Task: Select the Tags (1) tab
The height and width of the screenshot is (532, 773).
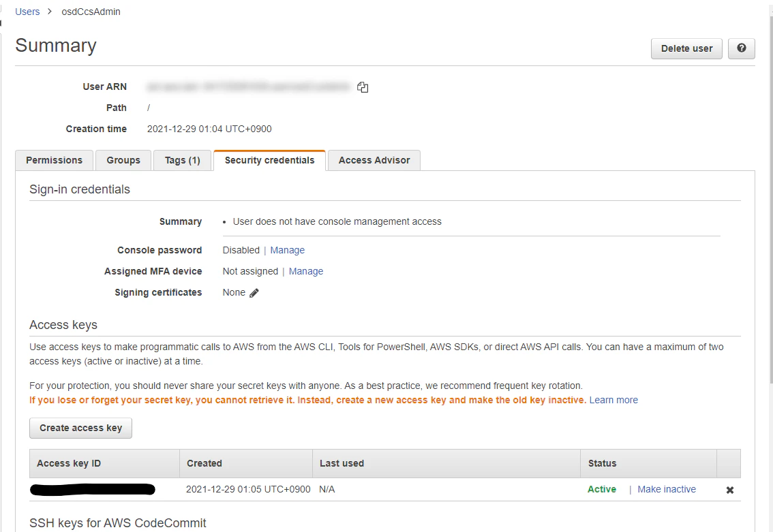Action: [183, 160]
